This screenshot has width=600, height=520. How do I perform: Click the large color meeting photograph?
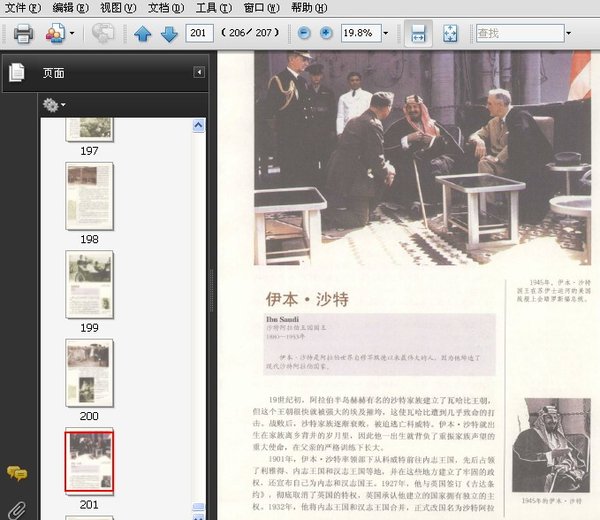(x=422, y=158)
